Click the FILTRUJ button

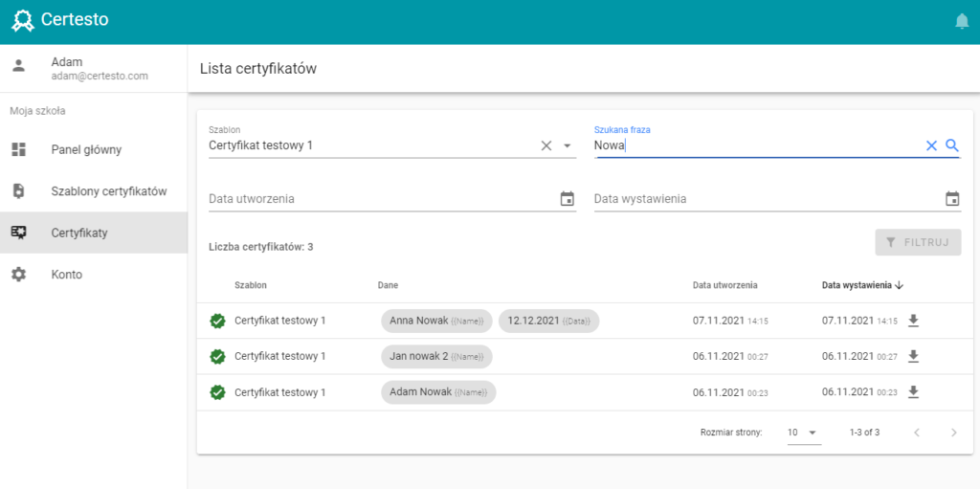click(918, 242)
